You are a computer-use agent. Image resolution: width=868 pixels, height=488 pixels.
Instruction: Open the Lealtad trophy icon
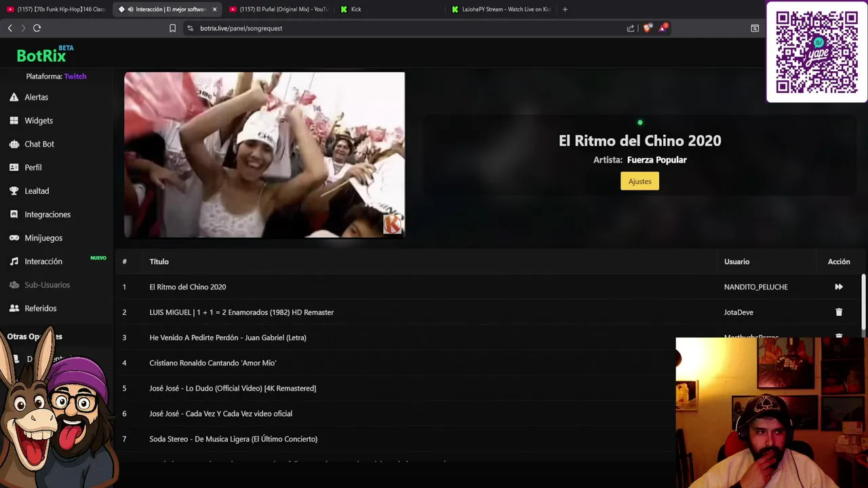coord(14,191)
